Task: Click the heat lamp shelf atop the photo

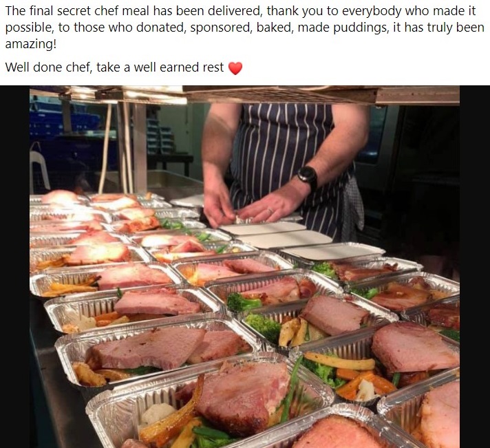Action: pos(245,95)
